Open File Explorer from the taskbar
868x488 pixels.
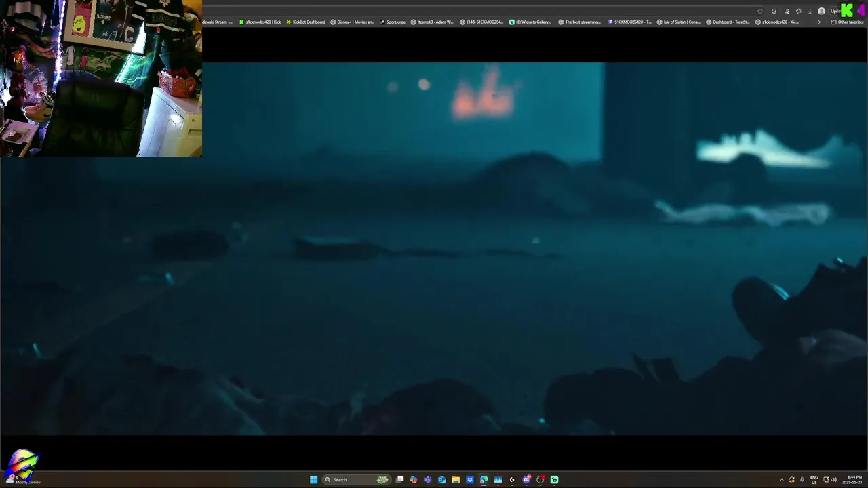click(456, 480)
